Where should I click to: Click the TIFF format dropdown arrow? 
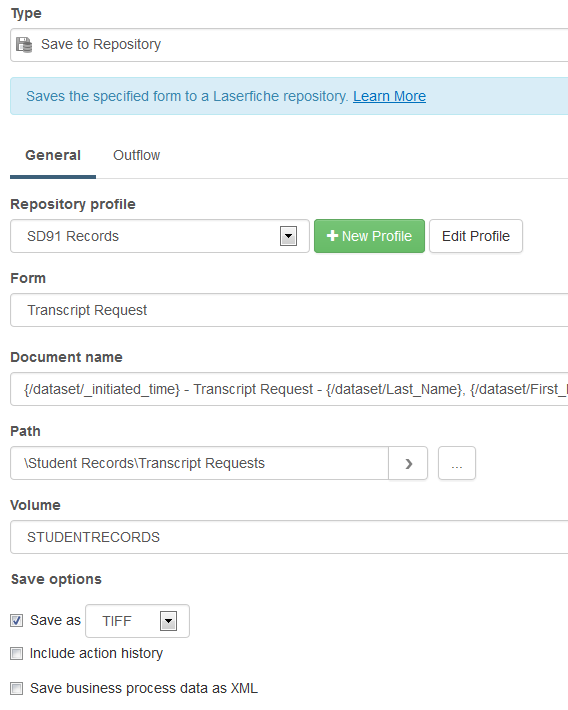pos(168,621)
